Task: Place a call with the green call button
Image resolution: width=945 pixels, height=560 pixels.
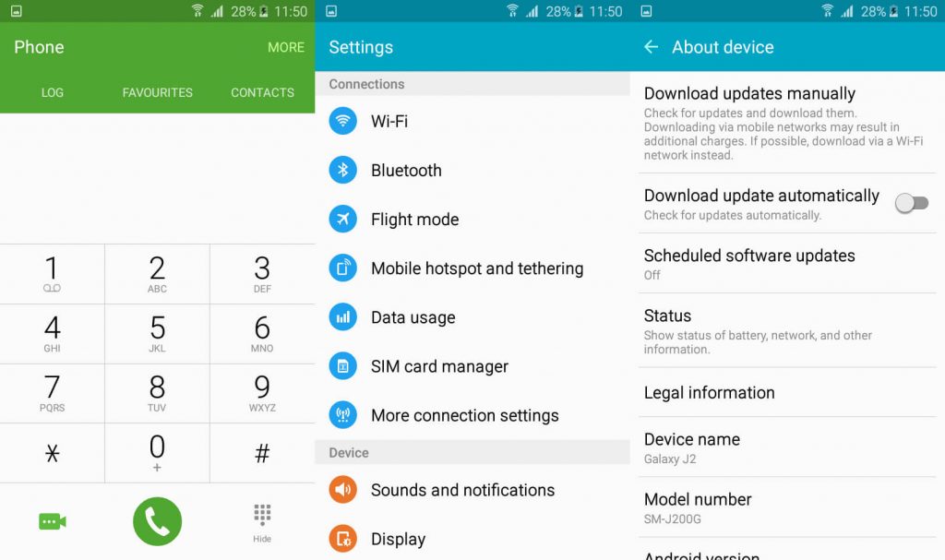Action: pyautogui.click(x=157, y=521)
